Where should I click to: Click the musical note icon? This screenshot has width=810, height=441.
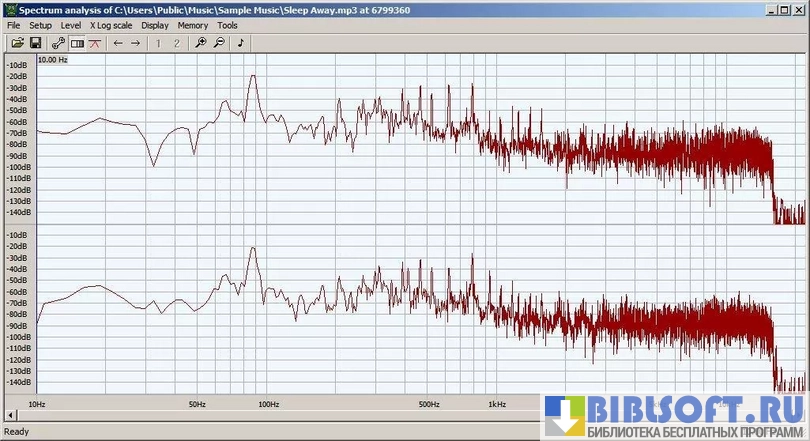(241, 43)
